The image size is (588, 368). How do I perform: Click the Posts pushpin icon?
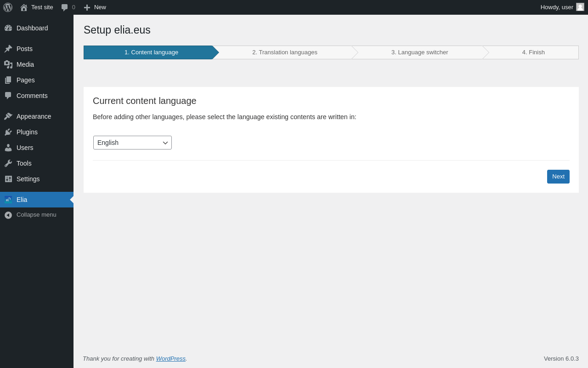pyautogui.click(x=8, y=49)
